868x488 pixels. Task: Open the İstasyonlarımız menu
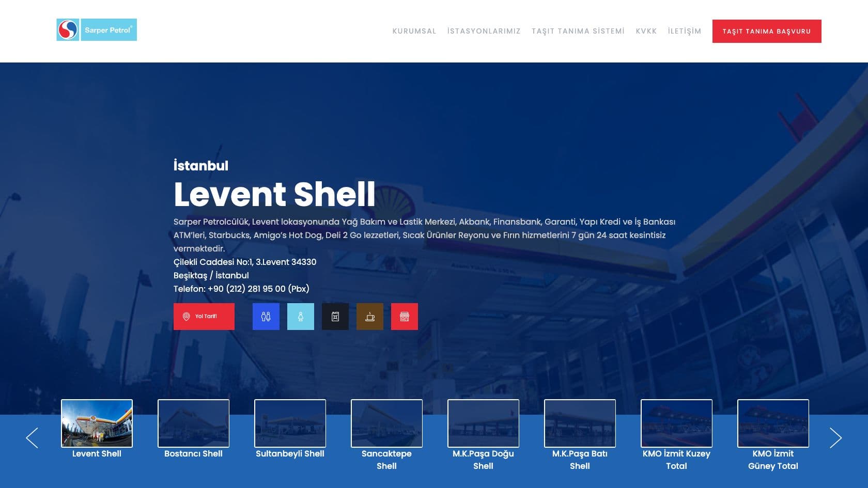pyautogui.click(x=484, y=31)
